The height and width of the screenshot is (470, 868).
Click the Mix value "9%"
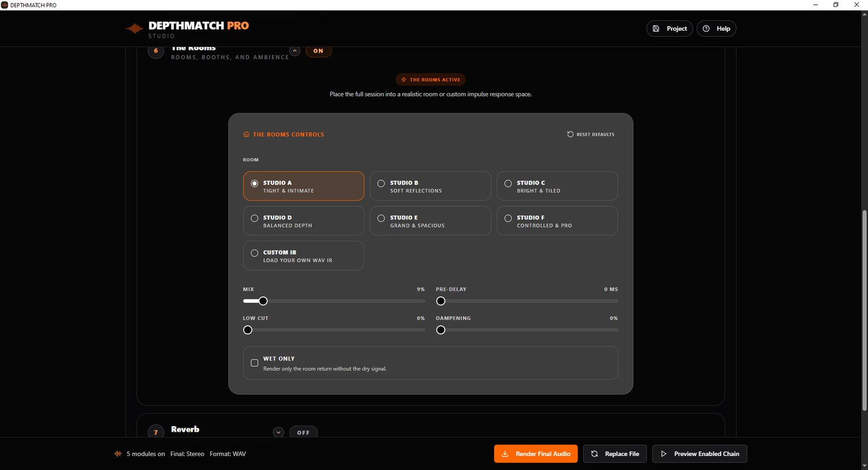421,289
